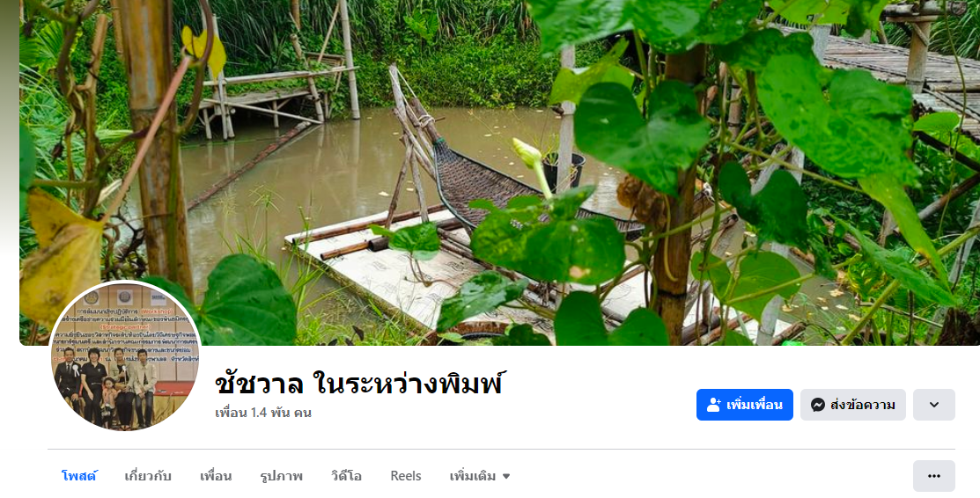The width and height of the screenshot is (980, 498).
Task: Click the profile name ชัชวาล ในระหว่างพิมพ์
Action: (358, 384)
